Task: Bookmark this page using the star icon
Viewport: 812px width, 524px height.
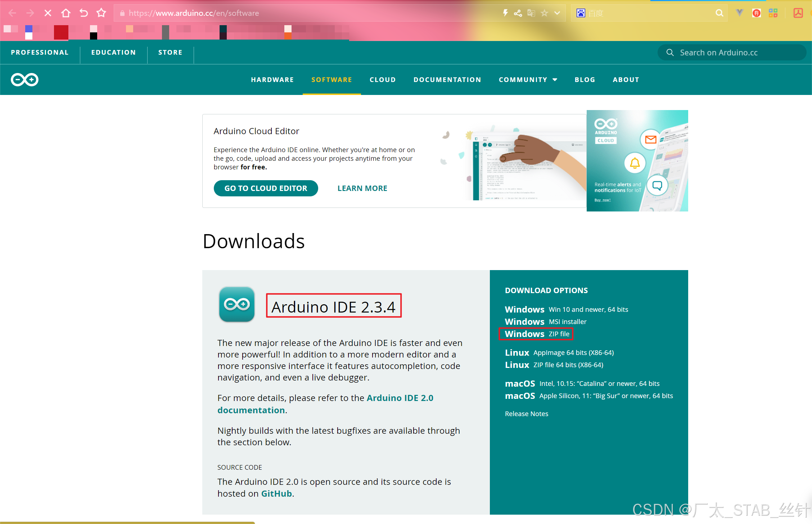Action: pos(544,13)
